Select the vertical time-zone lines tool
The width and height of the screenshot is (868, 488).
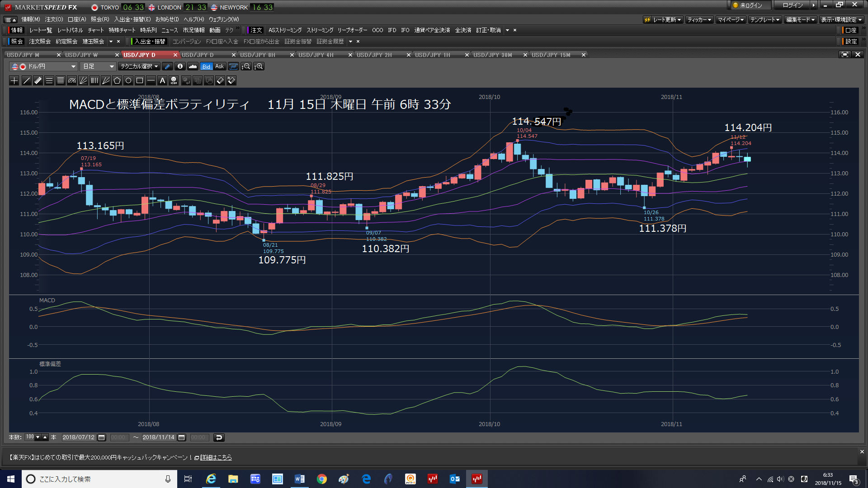(x=94, y=80)
